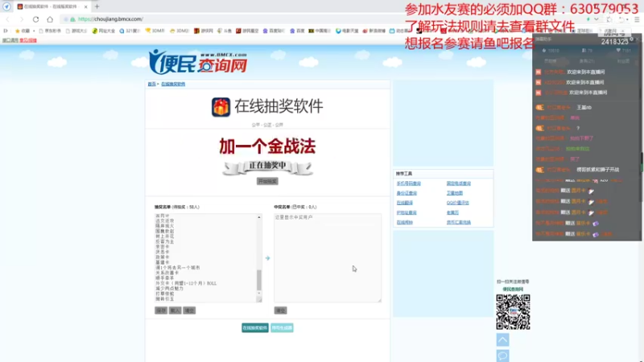Click the second gray button below 抽奖名单
The height and width of the screenshot is (362, 644).
175,311
